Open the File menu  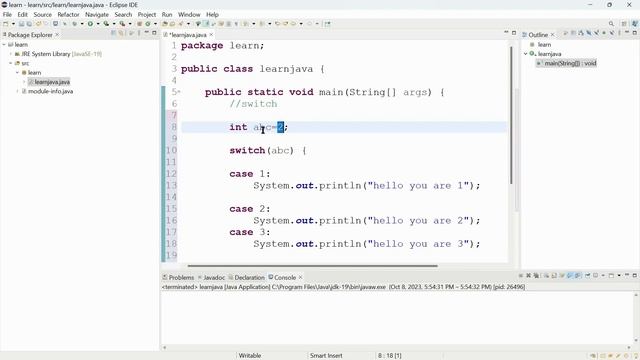(7, 14)
